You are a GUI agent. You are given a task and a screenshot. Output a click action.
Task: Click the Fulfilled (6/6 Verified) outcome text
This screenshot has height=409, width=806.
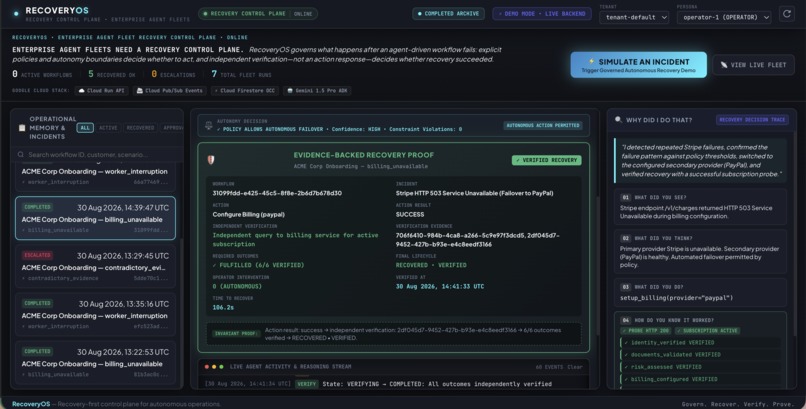coord(258,265)
